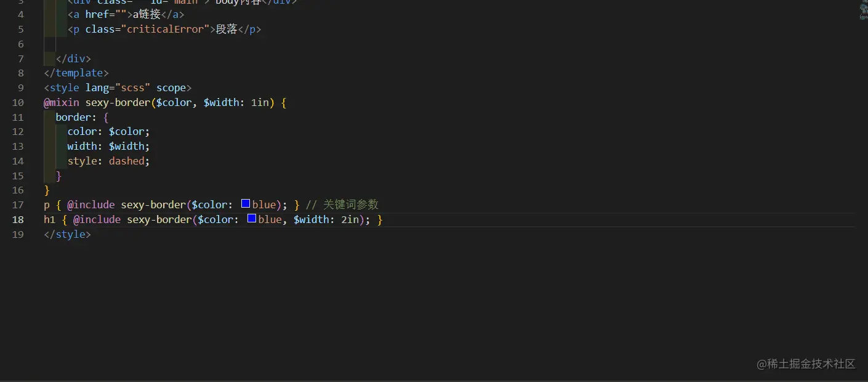Click the @include directive on line 17
This screenshot has height=382, width=868.
[x=92, y=204]
